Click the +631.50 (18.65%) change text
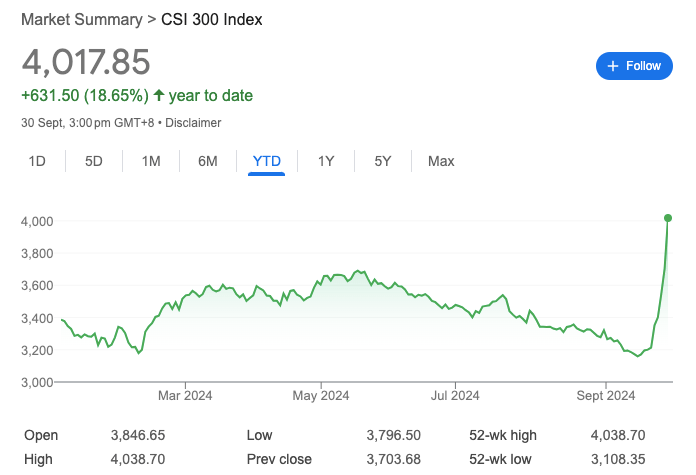 pos(85,95)
